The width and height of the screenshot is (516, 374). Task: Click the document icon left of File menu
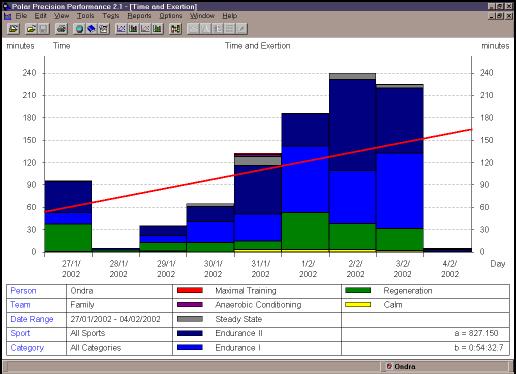pyautogui.click(x=7, y=16)
